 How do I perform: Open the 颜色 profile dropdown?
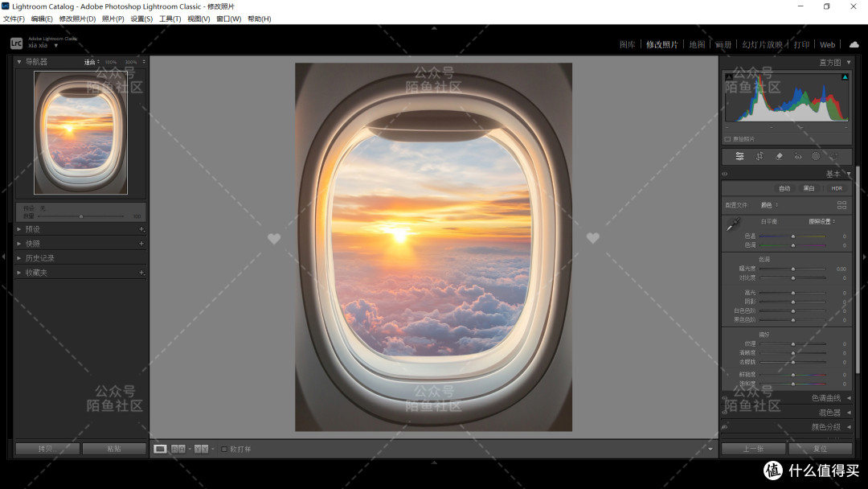point(769,205)
